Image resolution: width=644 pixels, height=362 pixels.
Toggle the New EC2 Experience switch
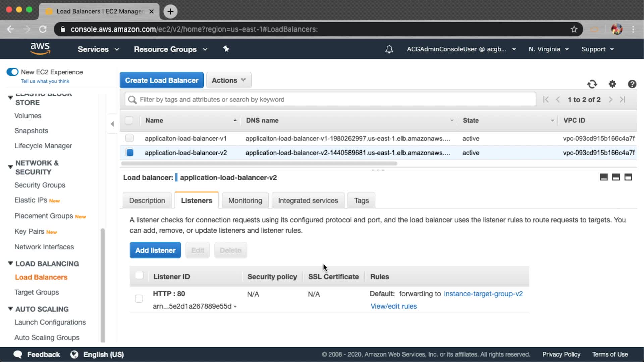(x=12, y=72)
